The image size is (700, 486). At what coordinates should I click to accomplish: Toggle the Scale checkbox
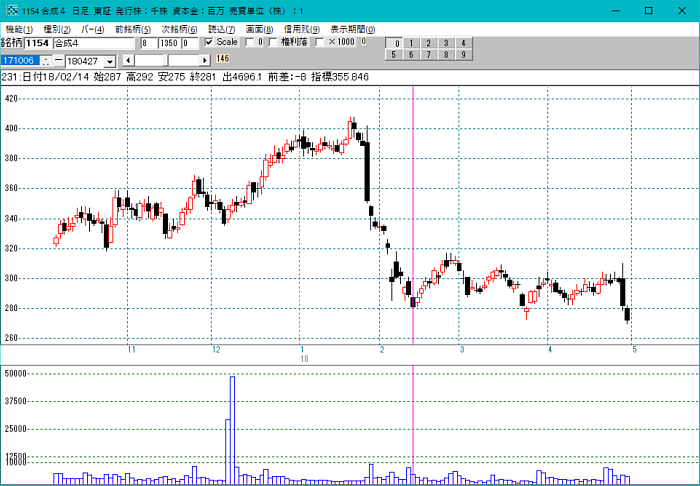click(208, 43)
